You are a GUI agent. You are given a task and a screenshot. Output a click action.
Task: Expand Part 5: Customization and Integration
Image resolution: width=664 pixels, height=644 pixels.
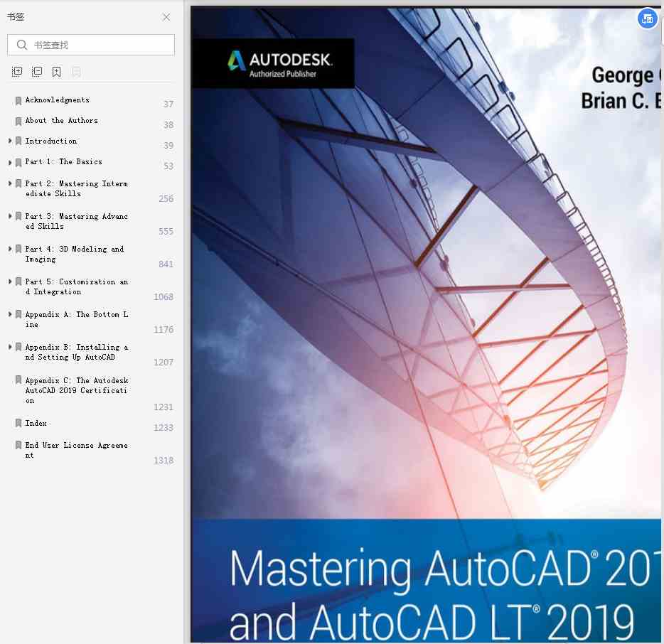point(10,281)
